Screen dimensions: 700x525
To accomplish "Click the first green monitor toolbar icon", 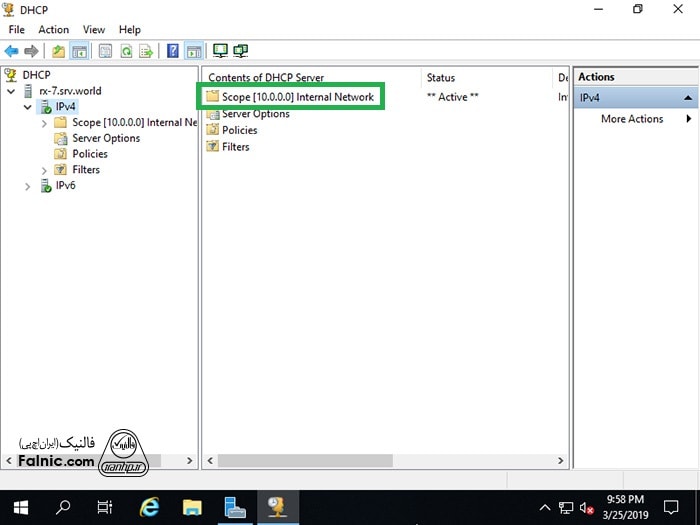I will click(220, 51).
